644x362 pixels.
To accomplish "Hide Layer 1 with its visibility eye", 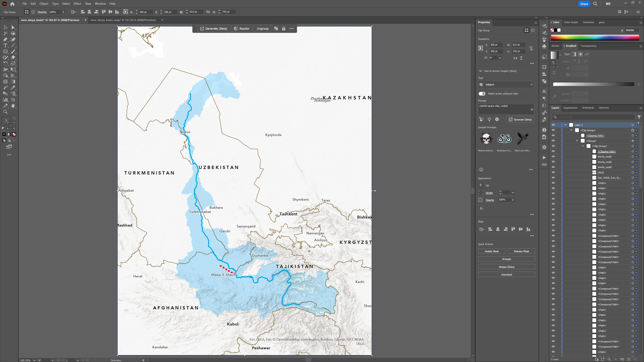I will coord(553,125).
